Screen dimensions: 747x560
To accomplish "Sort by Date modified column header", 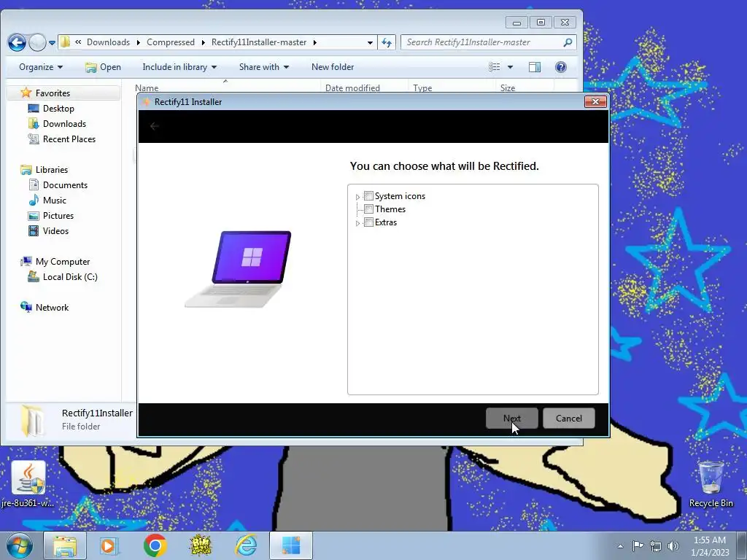I will coord(352,88).
